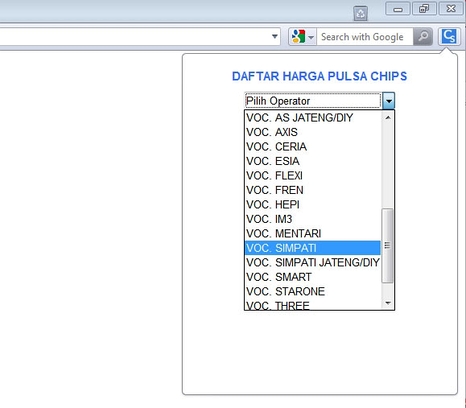Click the DAFTAR HARGA PULSA CHIPS heading
Screen dimensions: 466x408
pyautogui.click(x=319, y=76)
